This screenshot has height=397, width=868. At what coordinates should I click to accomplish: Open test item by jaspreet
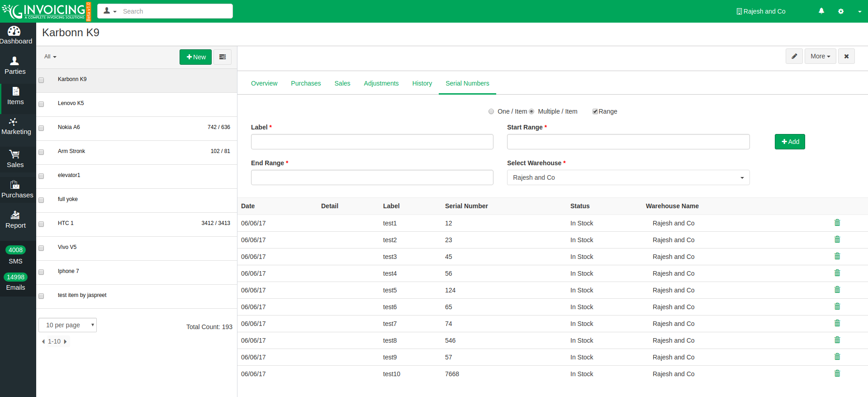tap(82, 295)
